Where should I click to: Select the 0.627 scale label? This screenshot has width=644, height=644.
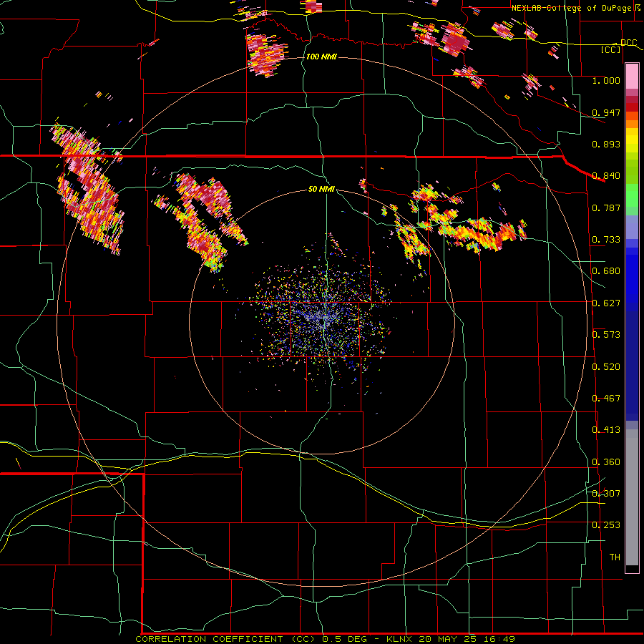606,303
